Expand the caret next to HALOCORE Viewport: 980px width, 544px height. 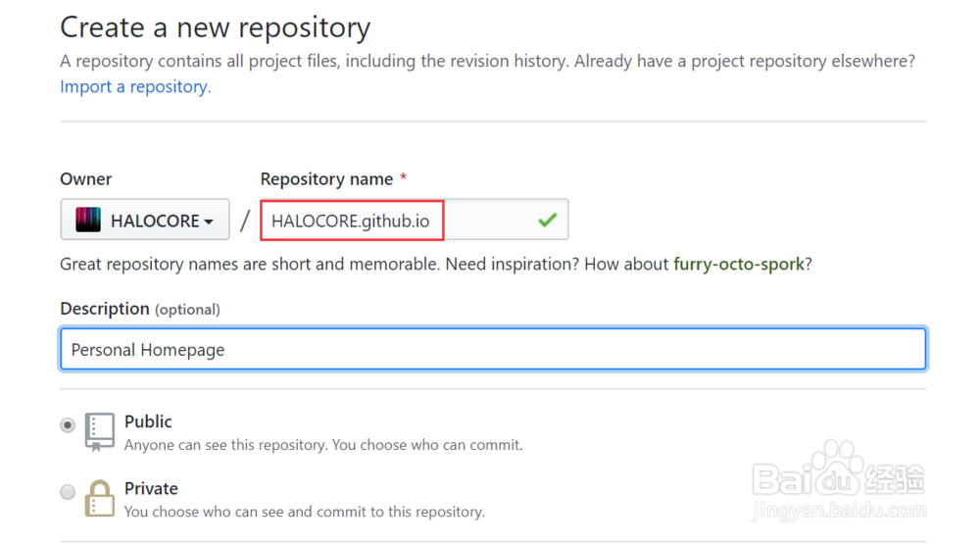[209, 222]
